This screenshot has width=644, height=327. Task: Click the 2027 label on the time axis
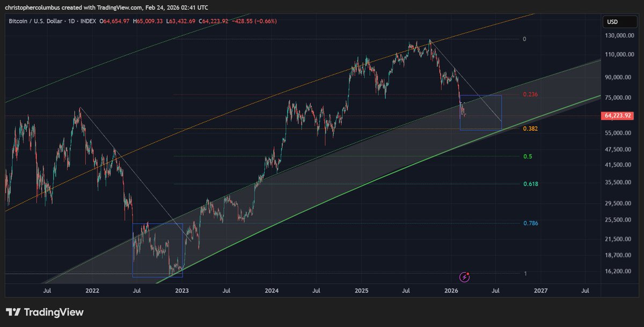tap(541, 290)
